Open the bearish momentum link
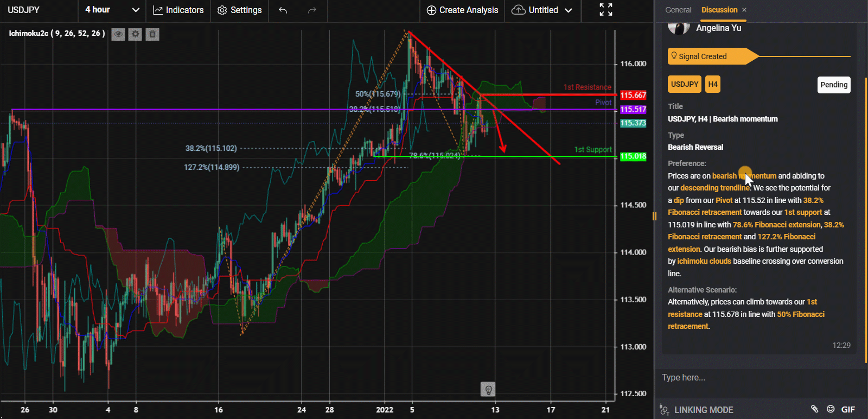The height and width of the screenshot is (419, 868). click(744, 176)
